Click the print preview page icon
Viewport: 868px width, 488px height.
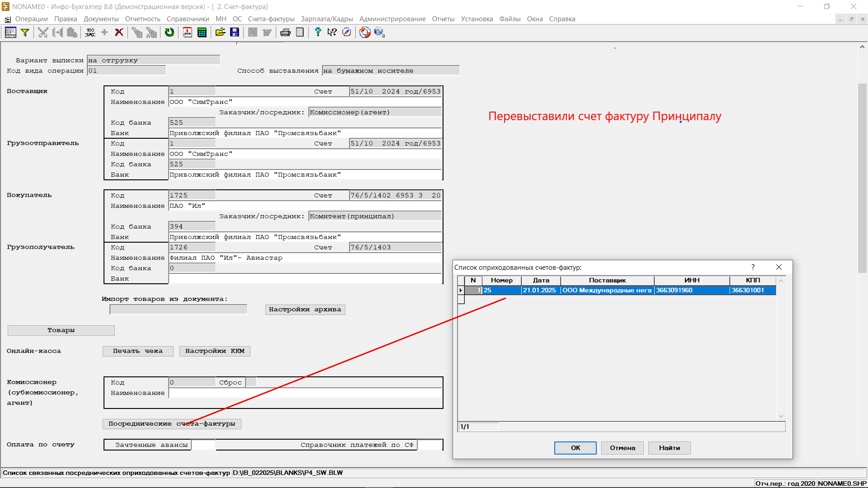[x=300, y=33]
